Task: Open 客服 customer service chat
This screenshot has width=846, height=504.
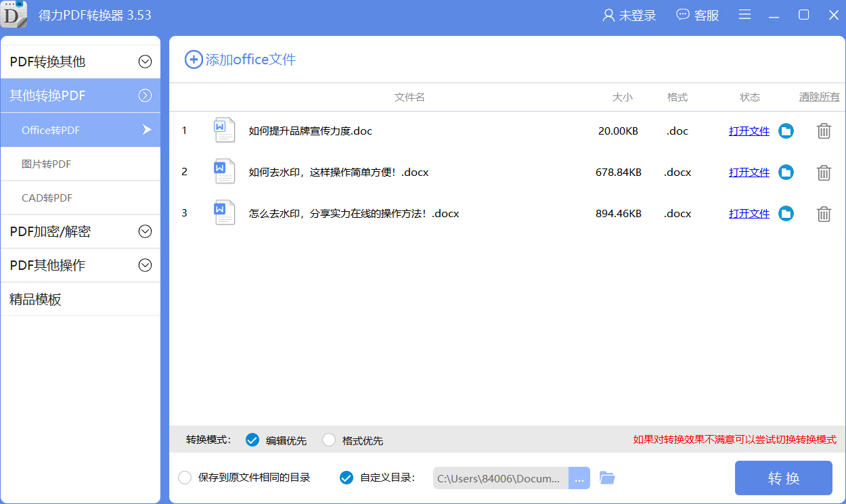Action: coord(698,15)
